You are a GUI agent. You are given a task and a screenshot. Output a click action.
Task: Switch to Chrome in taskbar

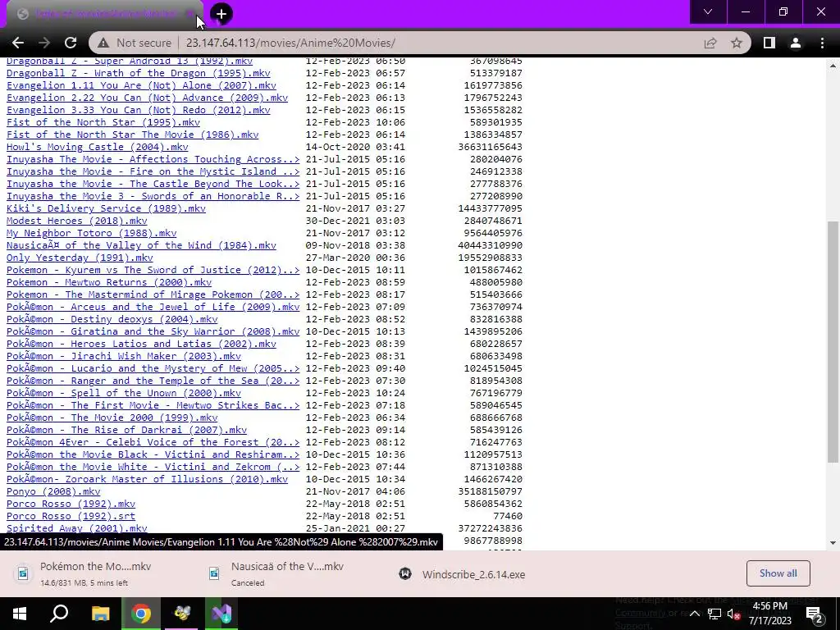click(x=141, y=614)
